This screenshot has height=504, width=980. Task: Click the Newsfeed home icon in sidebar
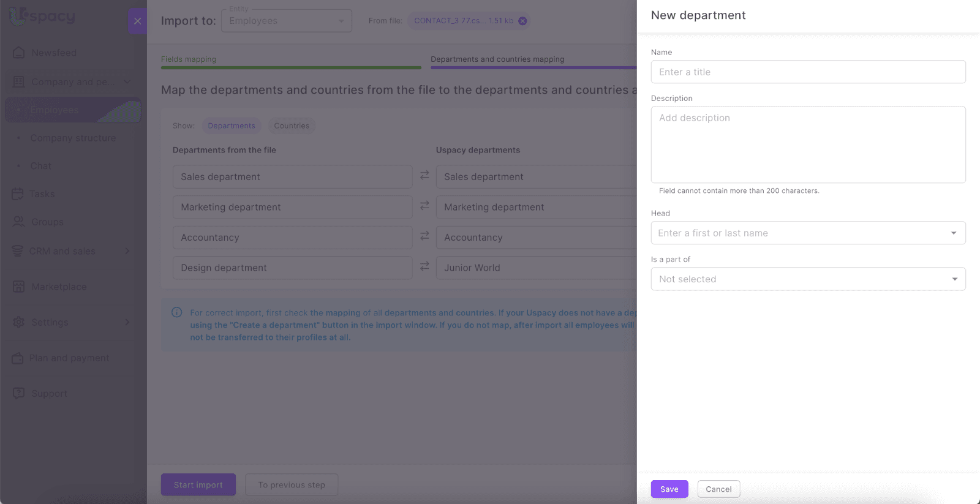(x=19, y=53)
